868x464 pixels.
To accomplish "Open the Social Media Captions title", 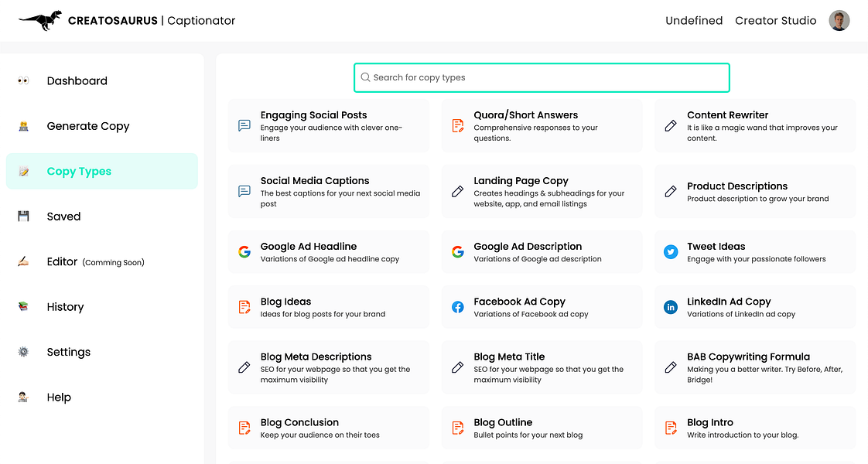I will point(315,181).
